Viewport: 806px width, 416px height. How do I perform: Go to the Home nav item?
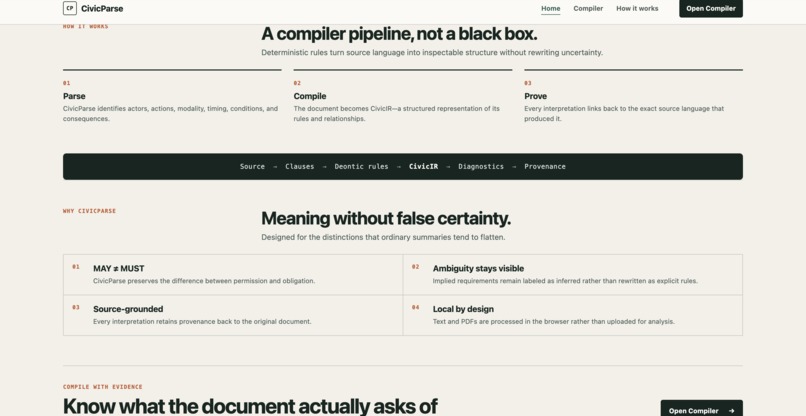(x=551, y=8)
